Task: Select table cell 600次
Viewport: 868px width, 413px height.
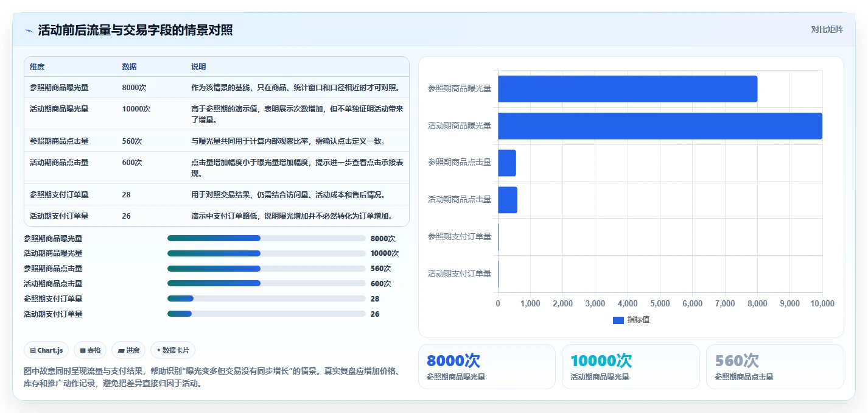Action: pos(132,163)
